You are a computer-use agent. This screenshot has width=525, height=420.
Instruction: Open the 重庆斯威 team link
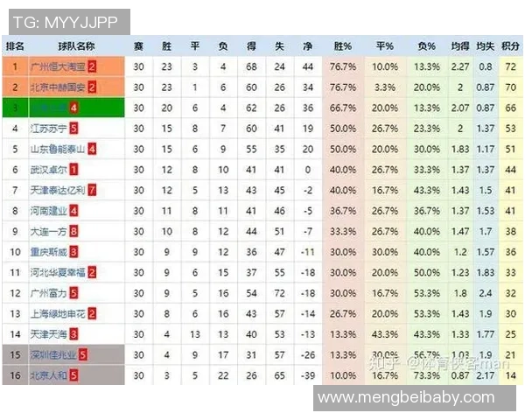(x=50, y=252)
